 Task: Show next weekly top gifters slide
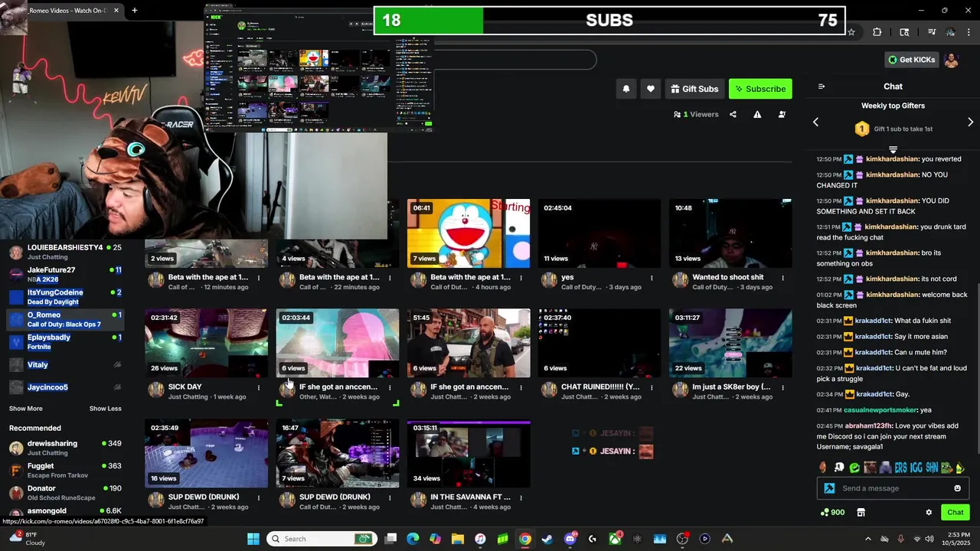click(x=970, y=122)
